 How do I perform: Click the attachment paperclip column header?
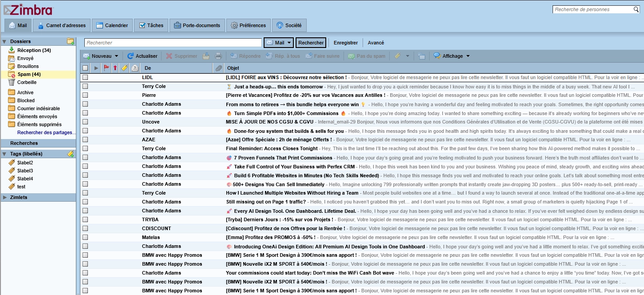[x=218, y=68]
